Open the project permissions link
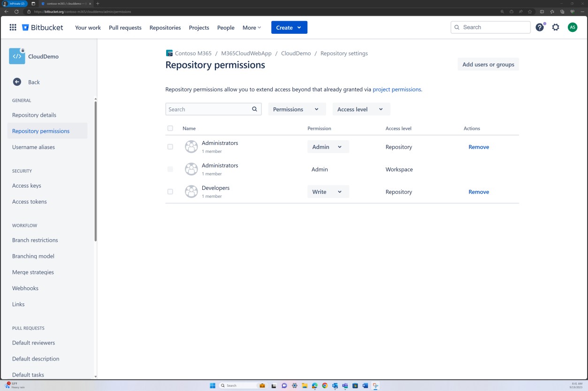 point(397,89)
